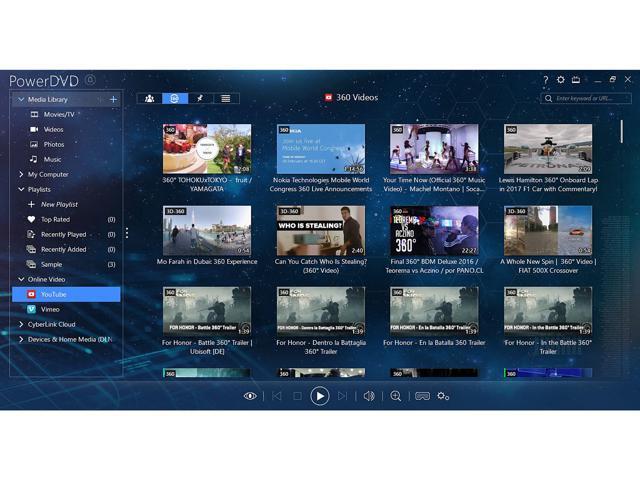Open Vimeo under Online Video
The width and height of the screenshot is (640, 480).
[x=50, y=309]
